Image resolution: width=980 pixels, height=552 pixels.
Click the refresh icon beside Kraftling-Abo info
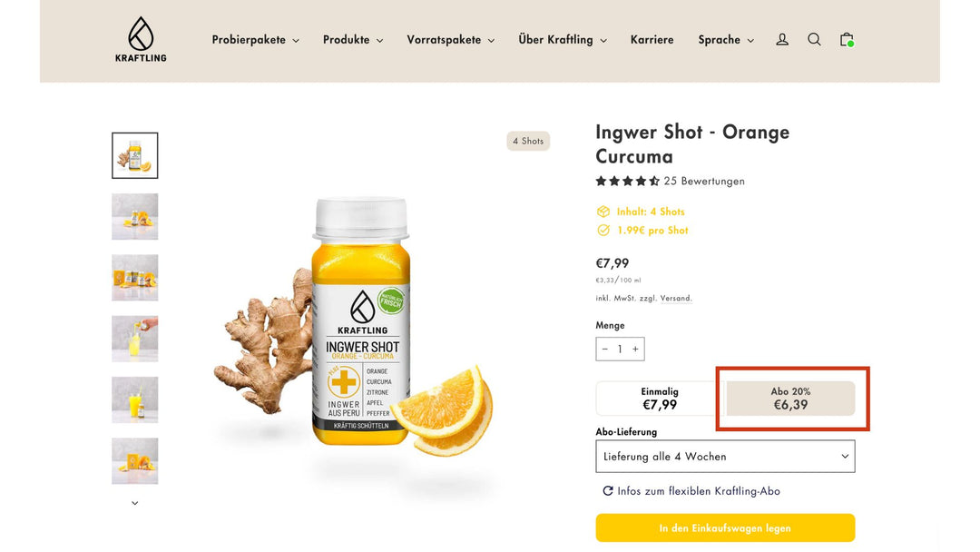(x=607, y=491)
